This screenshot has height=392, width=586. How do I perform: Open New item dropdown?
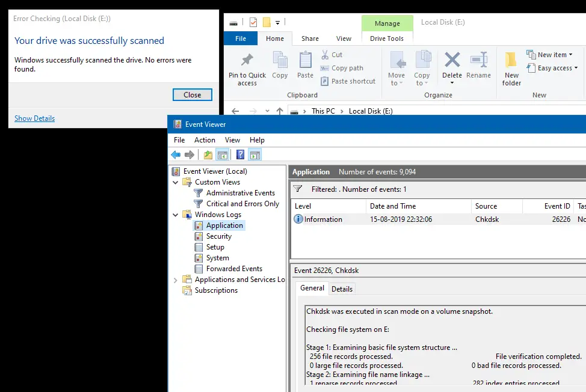pyautogui.click(x=549, y=55)
